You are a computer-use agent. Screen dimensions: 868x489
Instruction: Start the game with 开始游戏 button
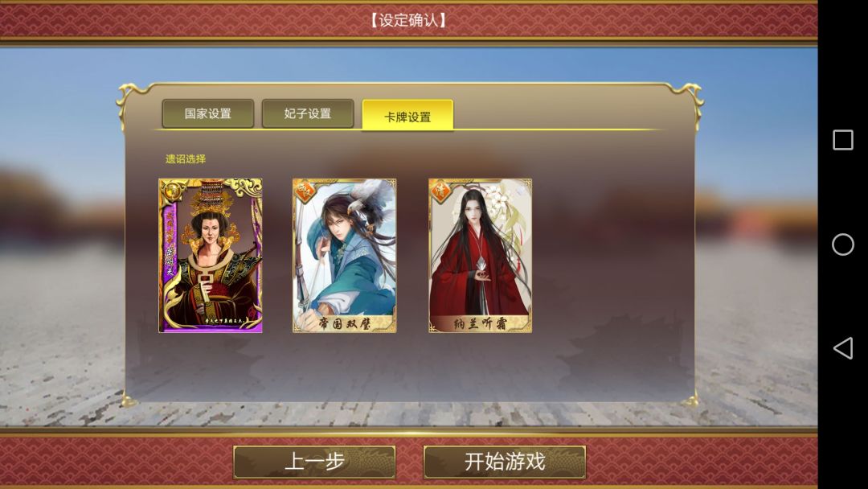pos(504,462)
